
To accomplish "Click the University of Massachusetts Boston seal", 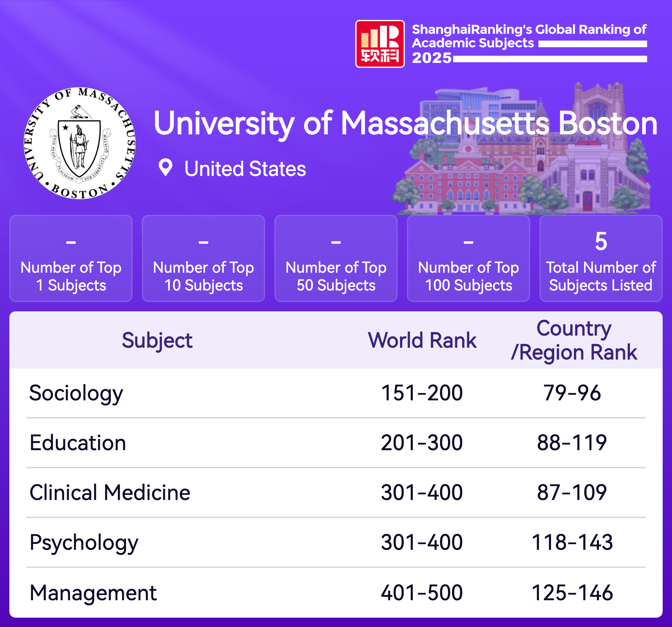I will click(80, 143).
